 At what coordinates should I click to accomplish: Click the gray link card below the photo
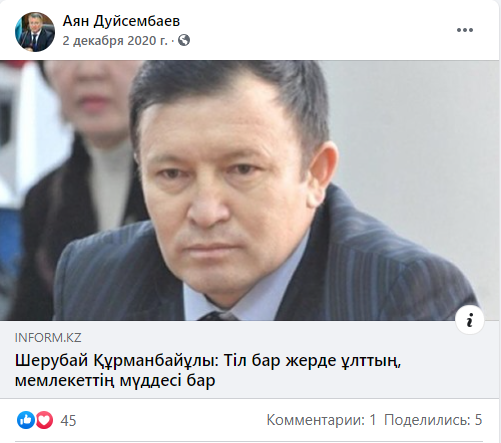coord(249,359)
